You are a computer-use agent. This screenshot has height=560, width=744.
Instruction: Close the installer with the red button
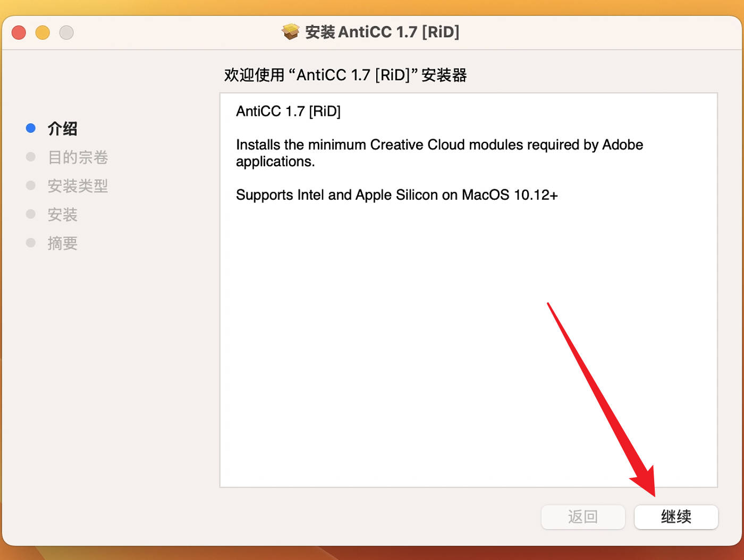(19, 32)
